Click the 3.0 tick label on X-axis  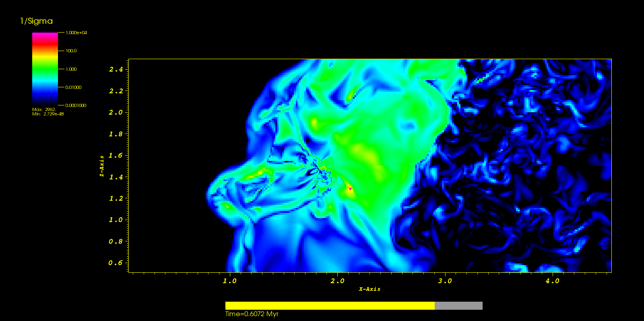pyautogui.click(x=445, y=281)
